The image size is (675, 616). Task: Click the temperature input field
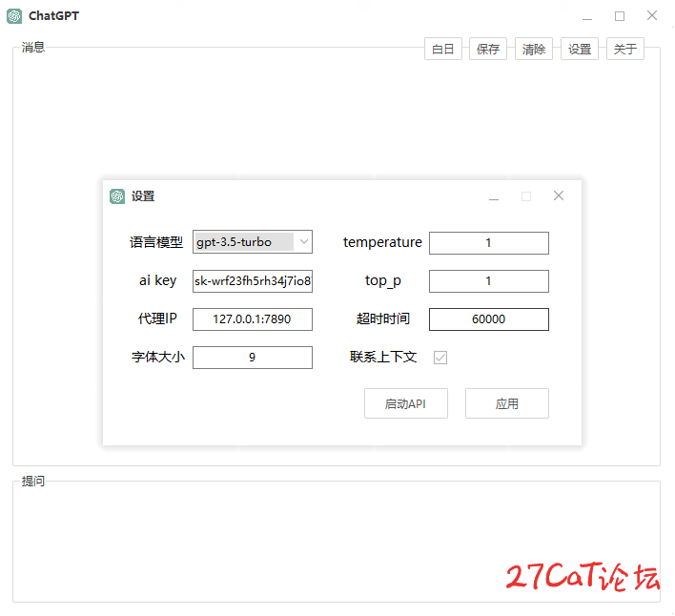488,243
